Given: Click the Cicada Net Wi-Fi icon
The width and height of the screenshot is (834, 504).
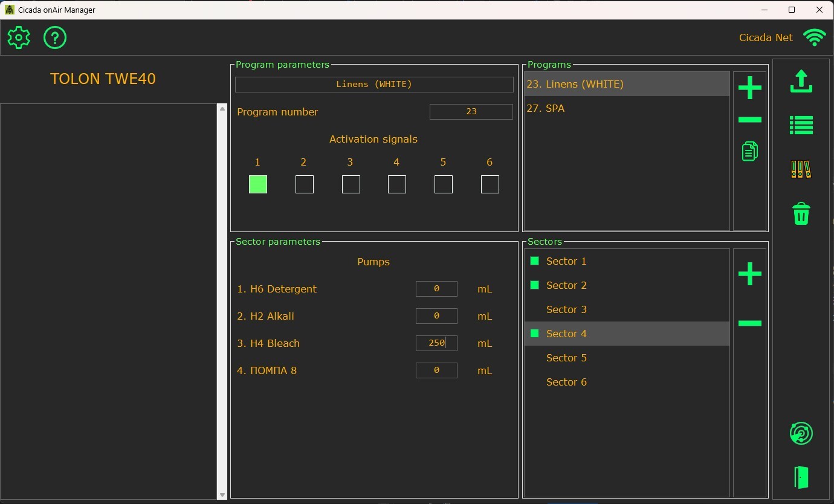Looking at the screenshot, I should point(814,37).
